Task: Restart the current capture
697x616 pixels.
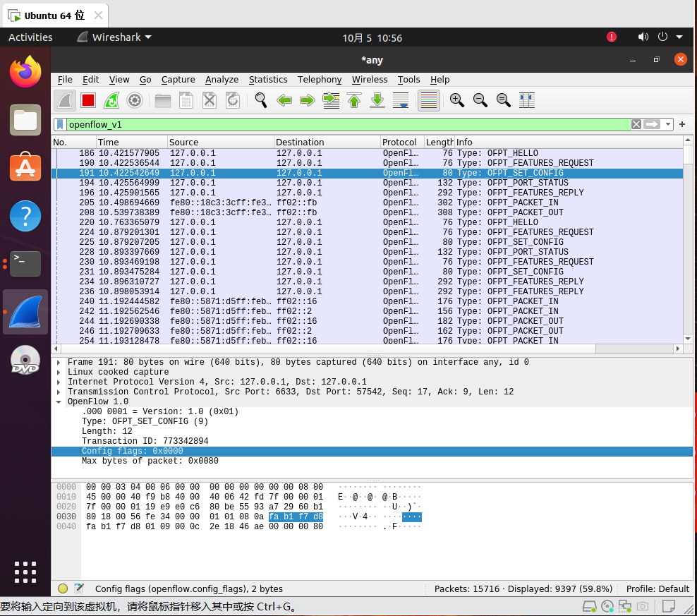Action: (111, 100)
